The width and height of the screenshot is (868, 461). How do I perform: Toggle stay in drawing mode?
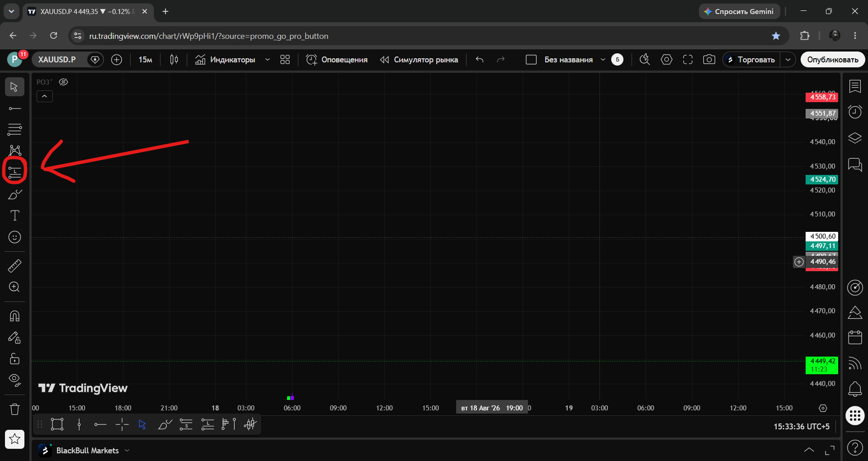point(14,338)
